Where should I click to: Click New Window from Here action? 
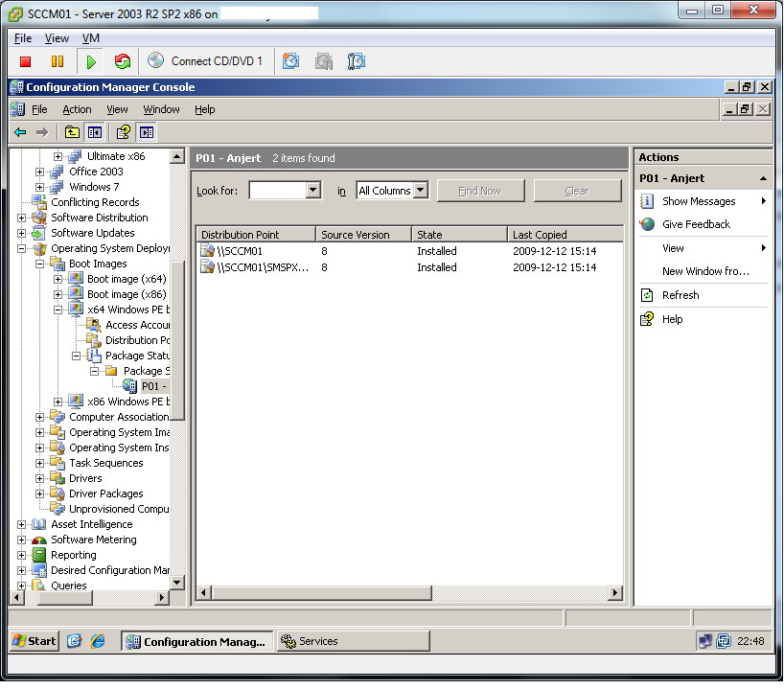tap(705, 271)
